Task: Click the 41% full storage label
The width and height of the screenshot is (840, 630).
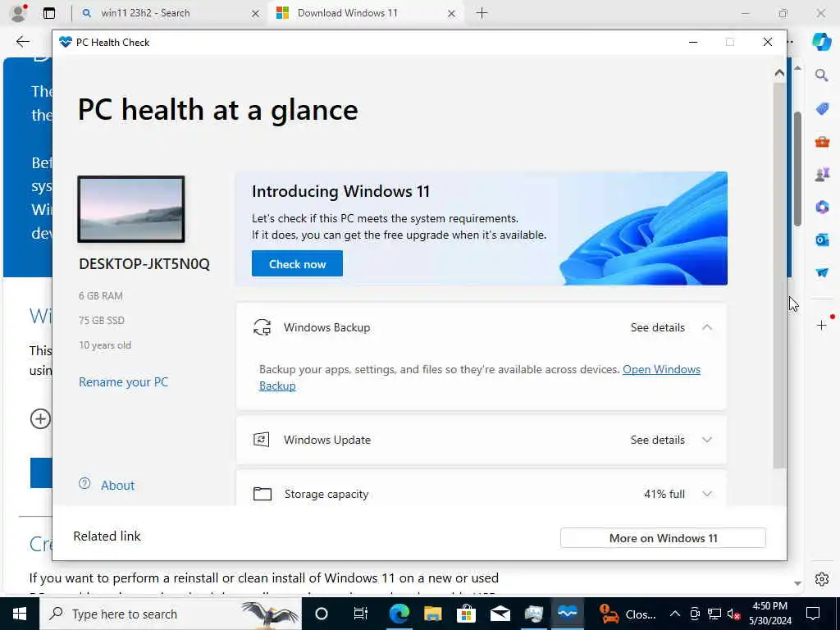Action: tap(664, 494)
